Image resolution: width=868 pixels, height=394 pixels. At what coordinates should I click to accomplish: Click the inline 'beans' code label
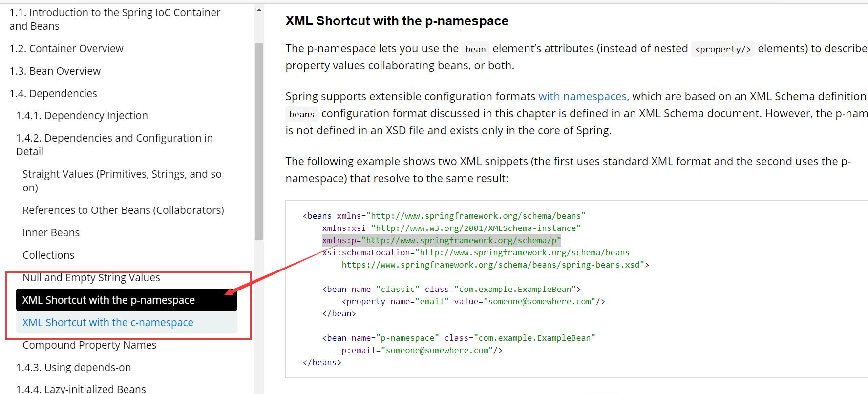tap(301, 114)
